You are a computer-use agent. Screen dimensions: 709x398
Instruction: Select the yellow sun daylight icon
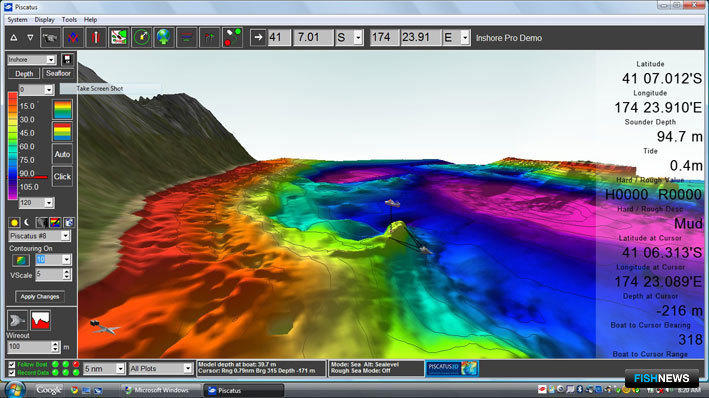click(x=14, y=223)
